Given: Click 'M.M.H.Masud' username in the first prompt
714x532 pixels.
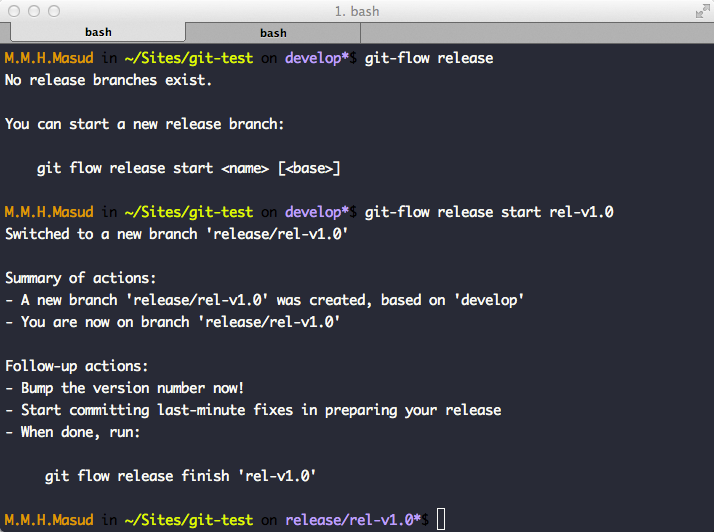Looking at the screenshot, I should (49, 58).
